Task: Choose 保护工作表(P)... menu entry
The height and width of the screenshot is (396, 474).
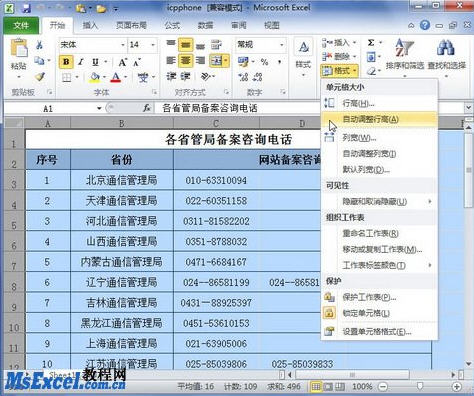Action: 379,297
